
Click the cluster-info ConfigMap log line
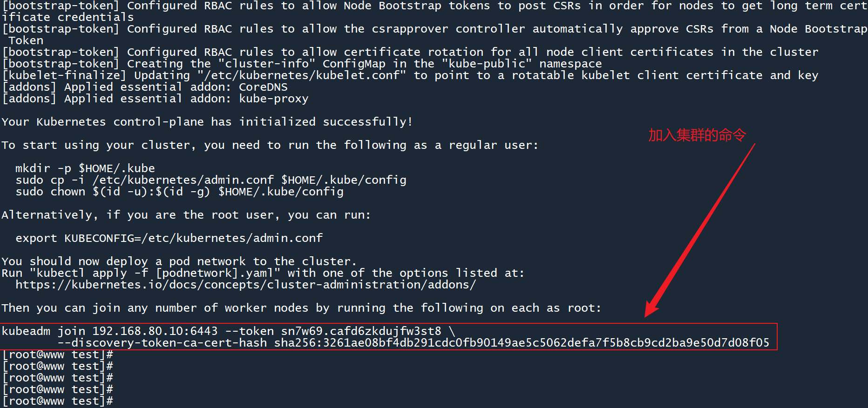tap(302, 64)
